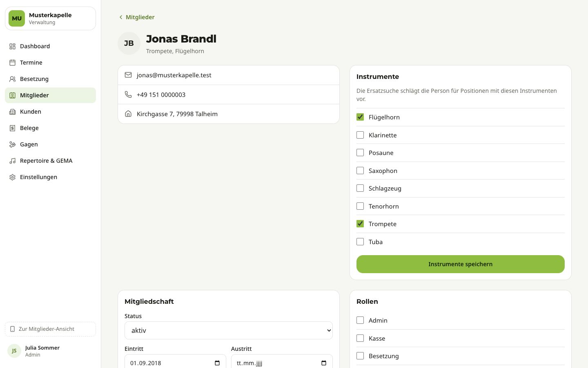Click the Besetzung people icon
This screenshot has width=588, height=368.
(x=13, y=79)
